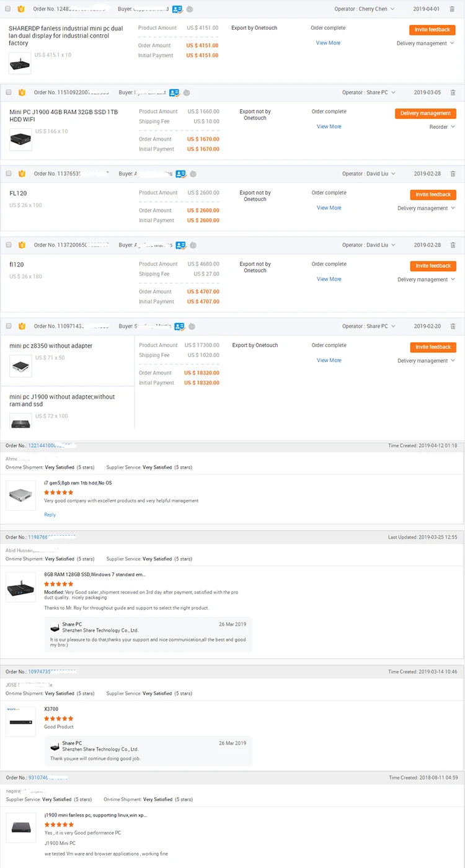This screenshot has height=868, width=465.
Task: Click the gold shield icon on the FL120 order
Action: [22, 174]
